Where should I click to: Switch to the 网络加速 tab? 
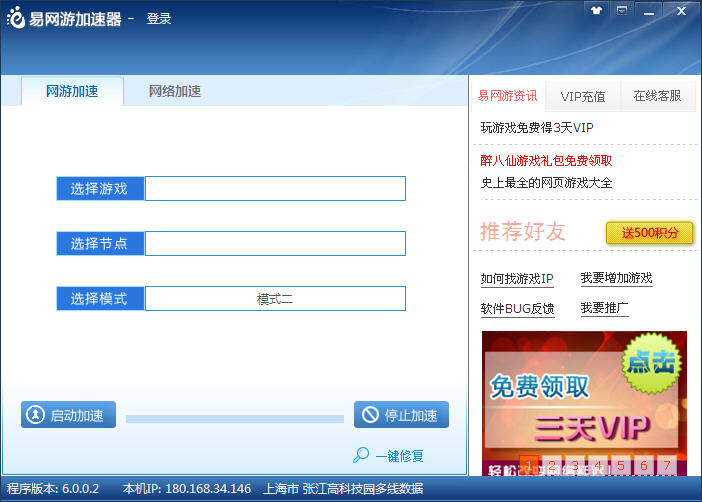175,91
